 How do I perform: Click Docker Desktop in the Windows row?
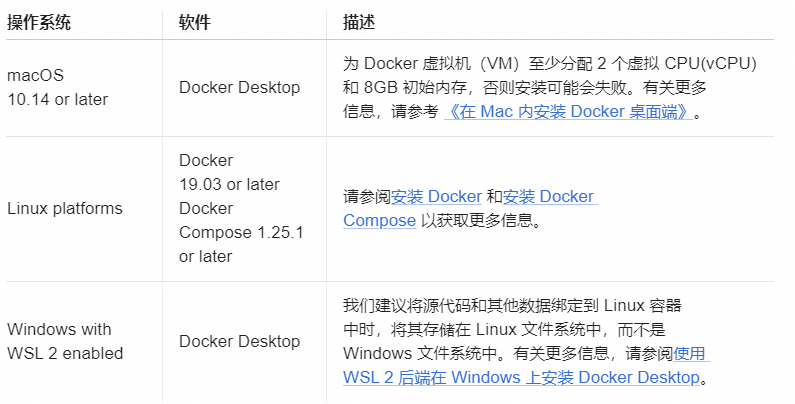pos(239,341)
